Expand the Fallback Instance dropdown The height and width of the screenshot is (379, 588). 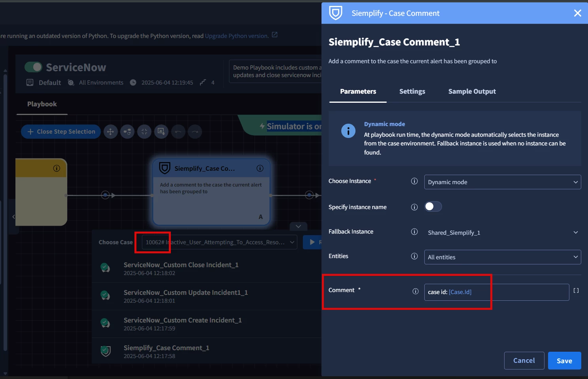click(503, 232)
